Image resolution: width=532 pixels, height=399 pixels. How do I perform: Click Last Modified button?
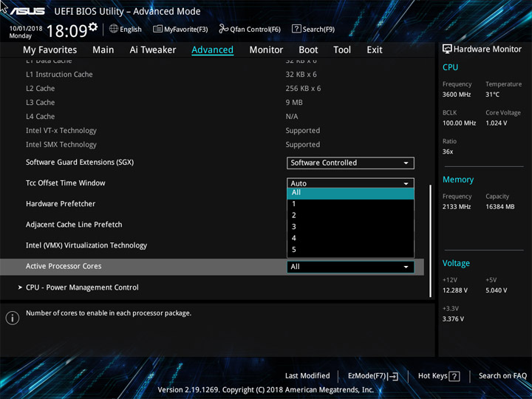click(307, 376)
